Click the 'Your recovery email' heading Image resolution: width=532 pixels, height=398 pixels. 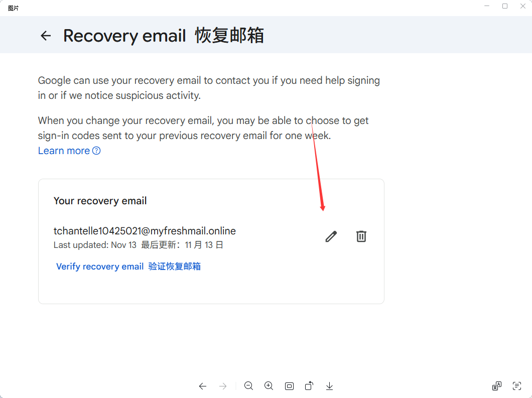[100, 201]
